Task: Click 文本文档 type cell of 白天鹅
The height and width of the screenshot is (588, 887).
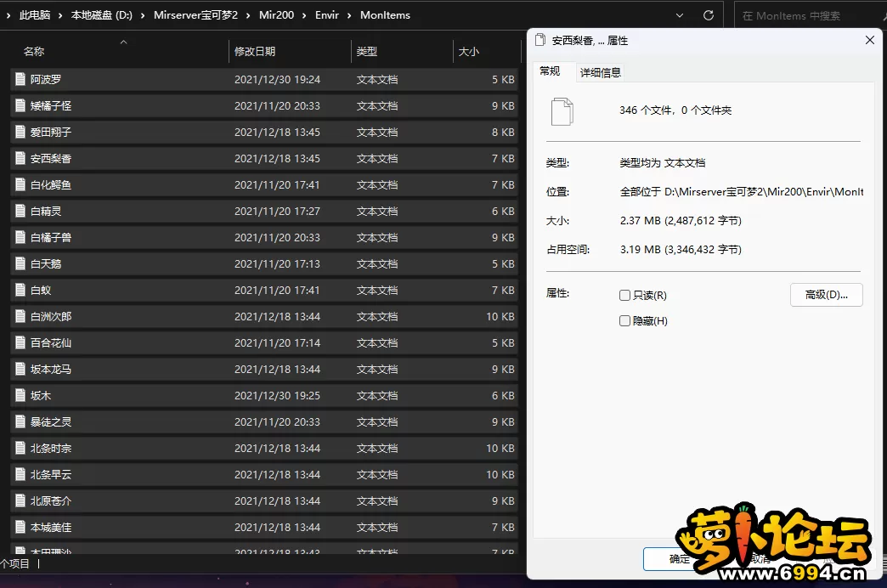Action: pos(377,263)
